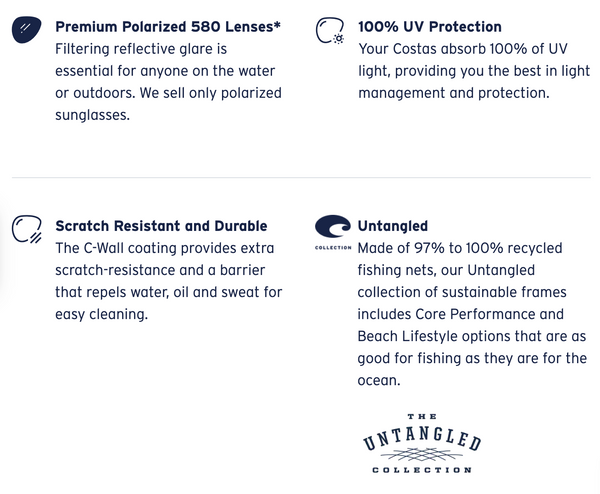Click the text about Costas absorbing UV light
The width and height of the screenshot is (600, 494).
(x=466, y=70)
